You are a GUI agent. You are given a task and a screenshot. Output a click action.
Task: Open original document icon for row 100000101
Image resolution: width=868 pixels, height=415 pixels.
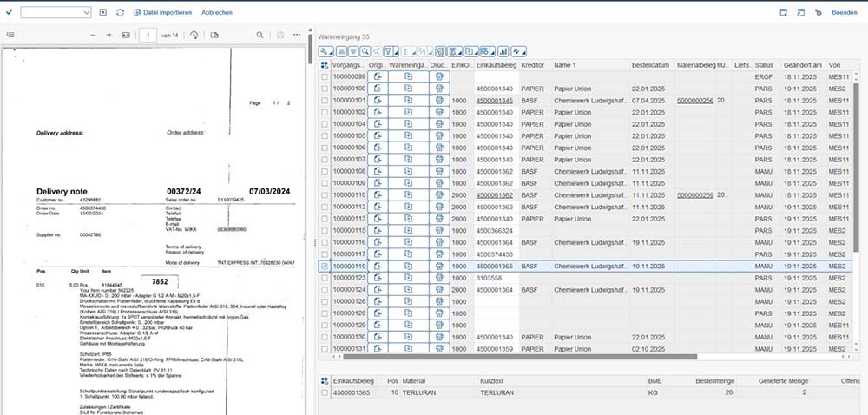[x=378, y=101]
